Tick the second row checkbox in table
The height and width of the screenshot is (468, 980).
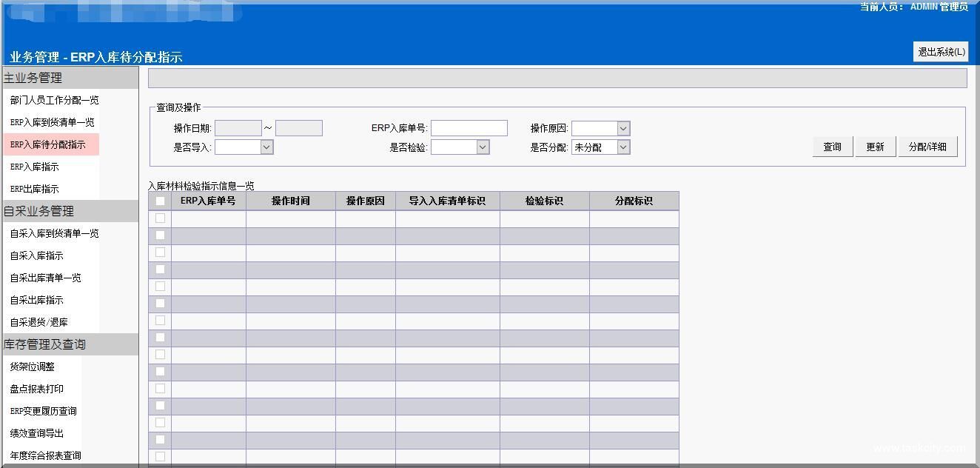tap(160, 235)
